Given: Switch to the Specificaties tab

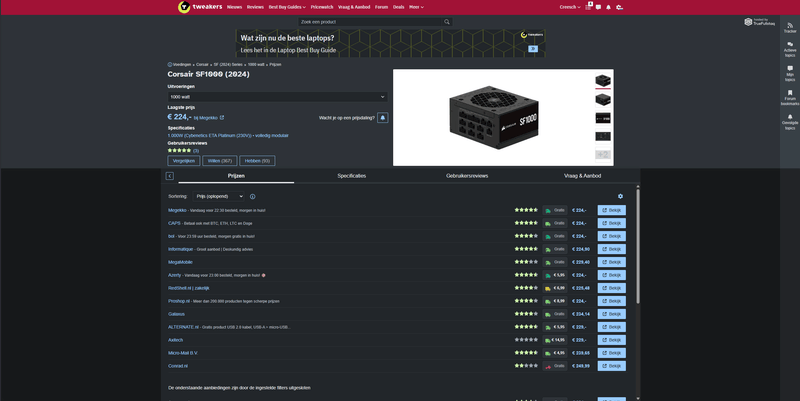Looking at the screenshot, I should point(352,176).
